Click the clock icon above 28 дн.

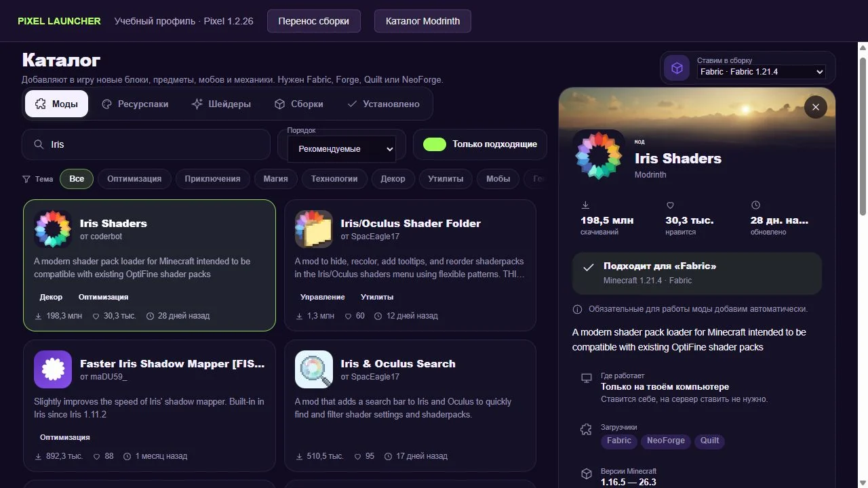(755, 205)
